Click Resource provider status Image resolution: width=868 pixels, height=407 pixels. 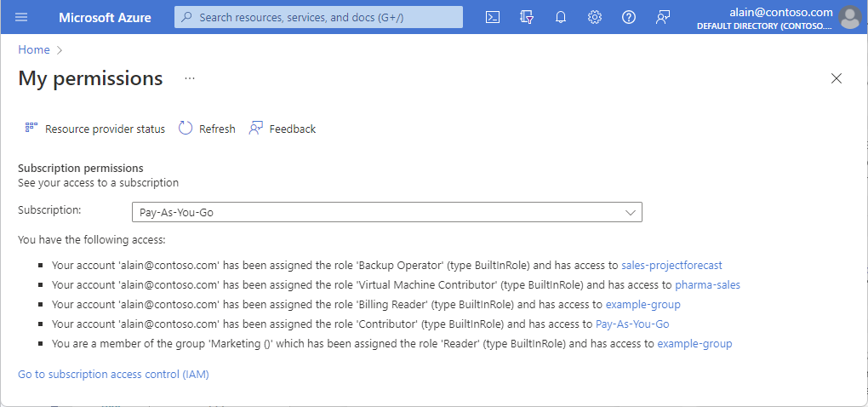click(105, 129)
